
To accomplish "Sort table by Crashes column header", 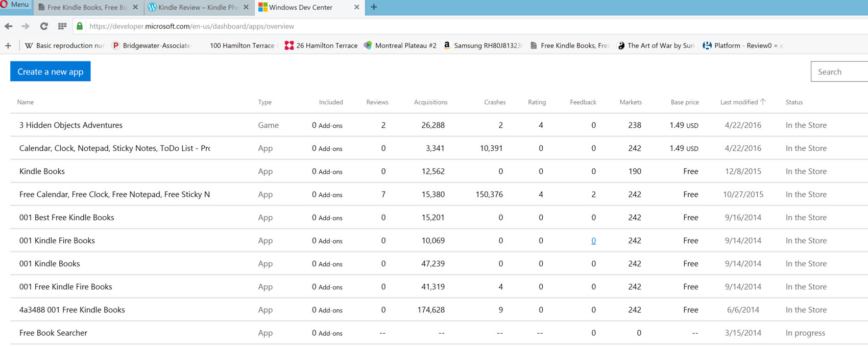I will 495,102.
